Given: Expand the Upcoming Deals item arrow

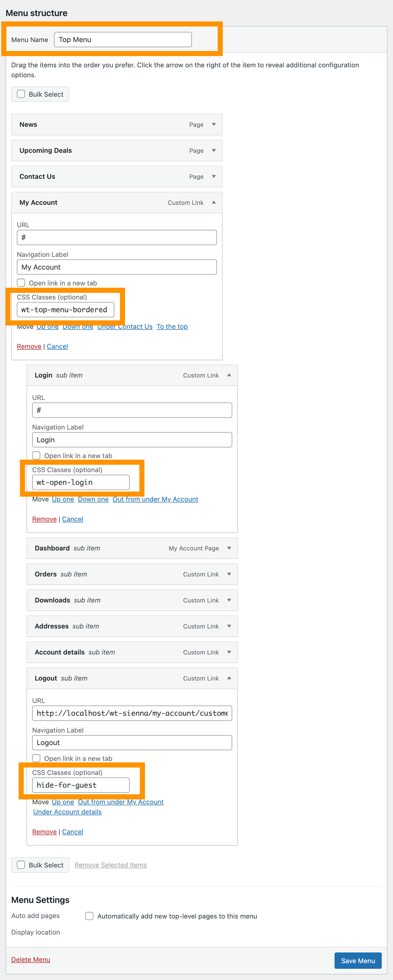Looking at the screenshot, I should 214,150.
